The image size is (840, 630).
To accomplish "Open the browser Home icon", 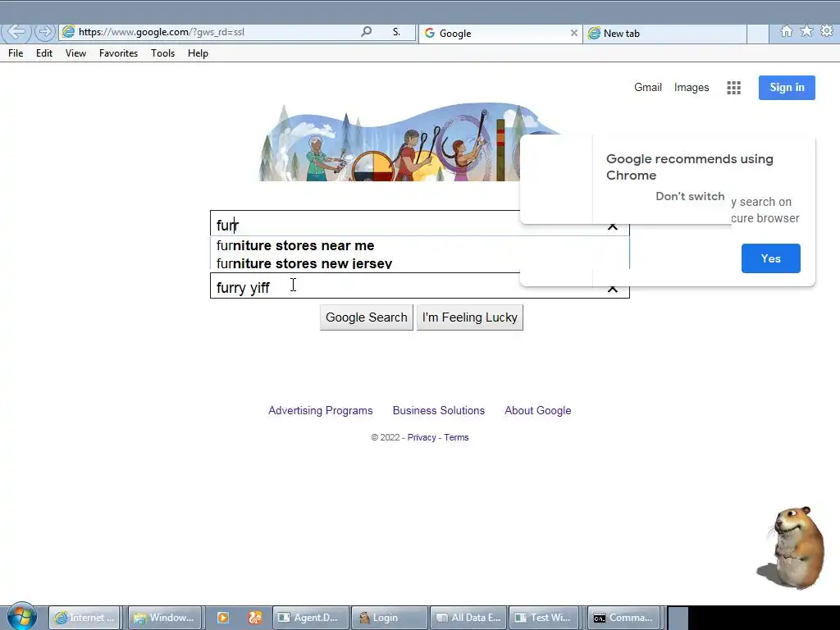I will click(x=787, y=31).
